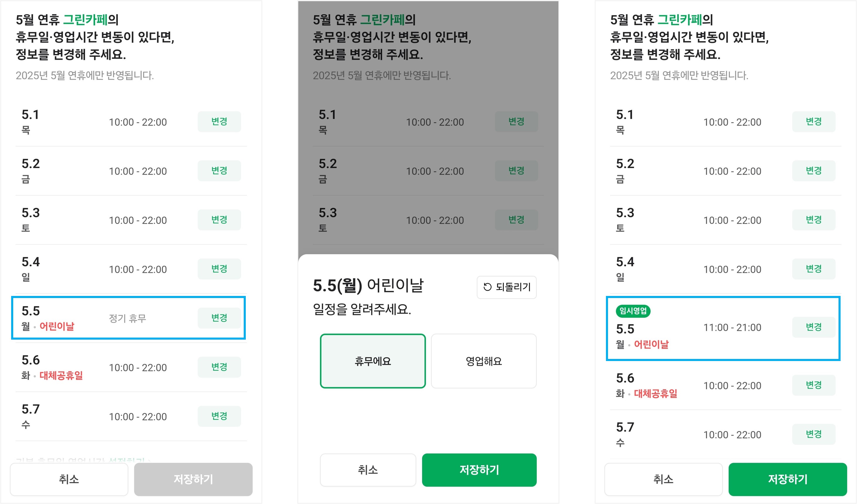
Task: Click the disabled gray 저장하기 button
Action: [x=193, y=479]
